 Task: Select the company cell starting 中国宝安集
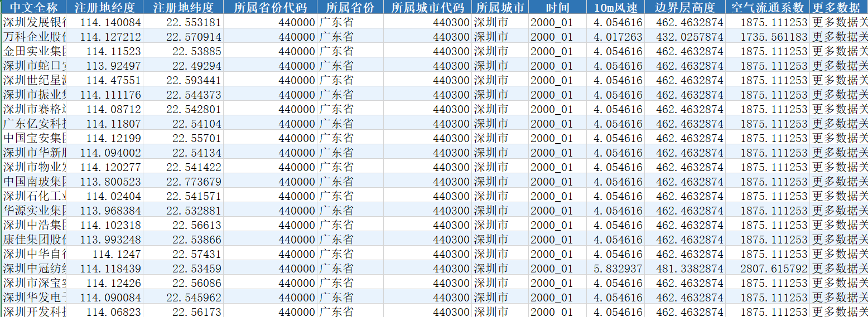point(33,139)
